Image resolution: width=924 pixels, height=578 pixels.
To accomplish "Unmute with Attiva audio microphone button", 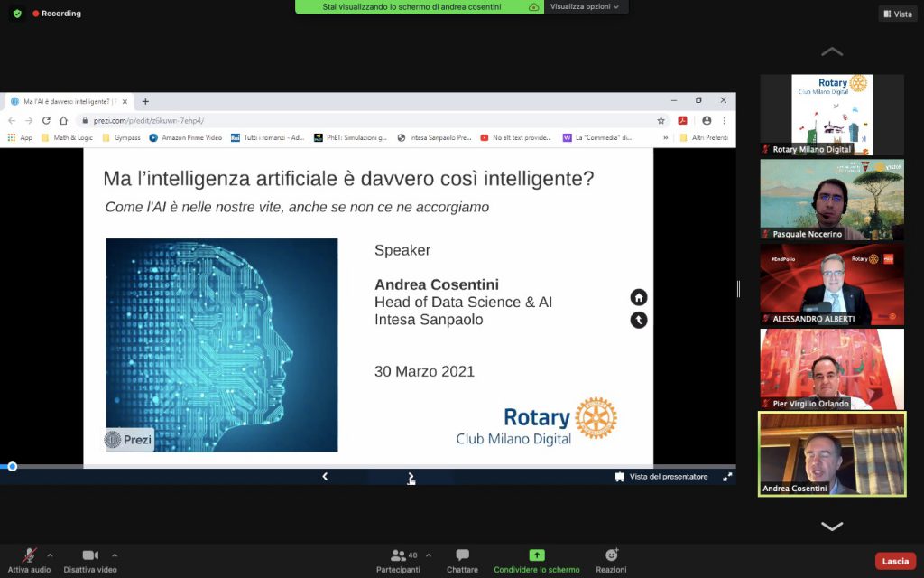I will [x=29, y=560].
